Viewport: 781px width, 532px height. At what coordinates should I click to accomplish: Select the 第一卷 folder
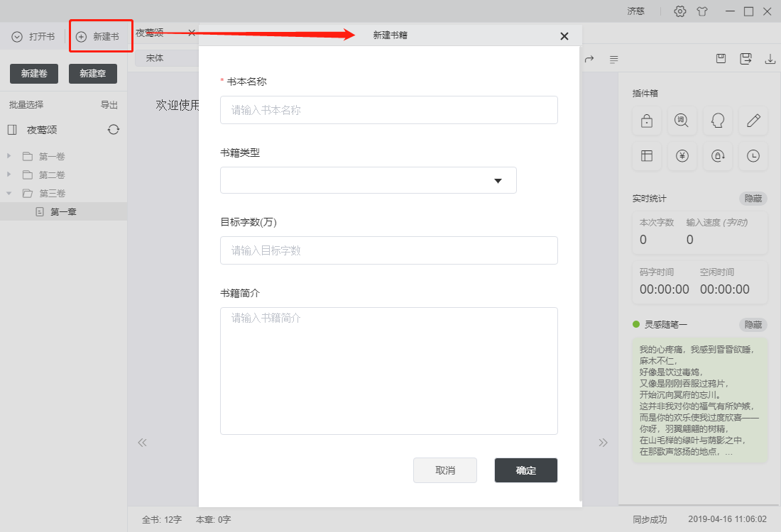point(44,156)
